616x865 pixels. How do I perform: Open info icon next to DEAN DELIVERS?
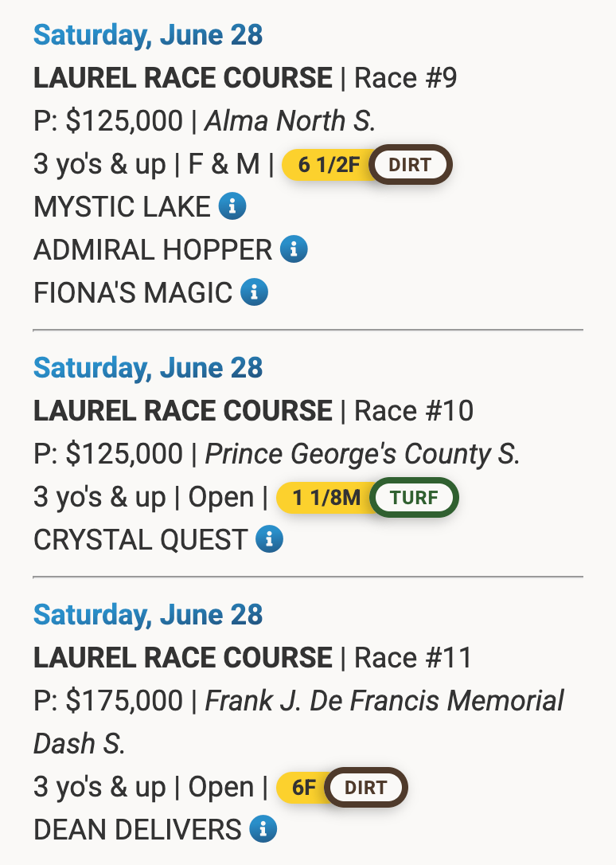(263, 829)
